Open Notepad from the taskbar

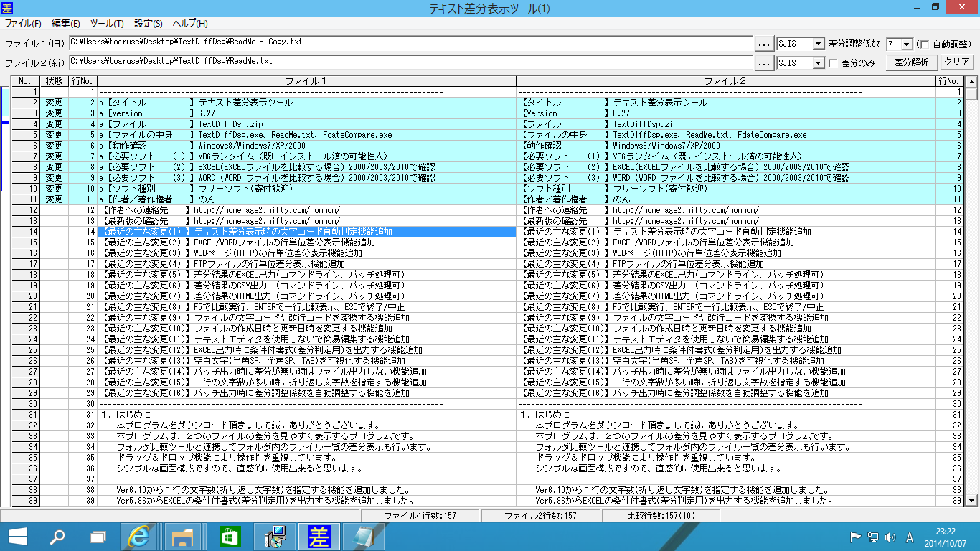[363, 536]
